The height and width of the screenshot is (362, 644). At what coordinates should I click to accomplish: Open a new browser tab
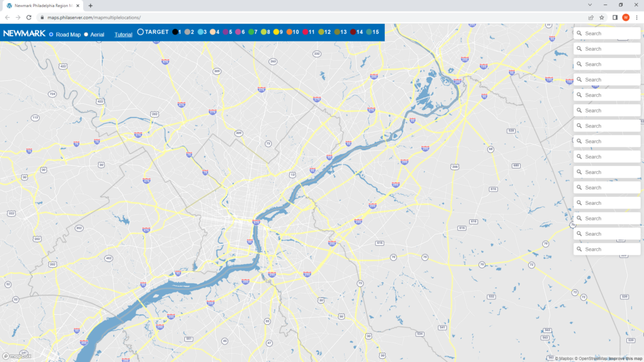pyautogui.click(x=91, y=6)
